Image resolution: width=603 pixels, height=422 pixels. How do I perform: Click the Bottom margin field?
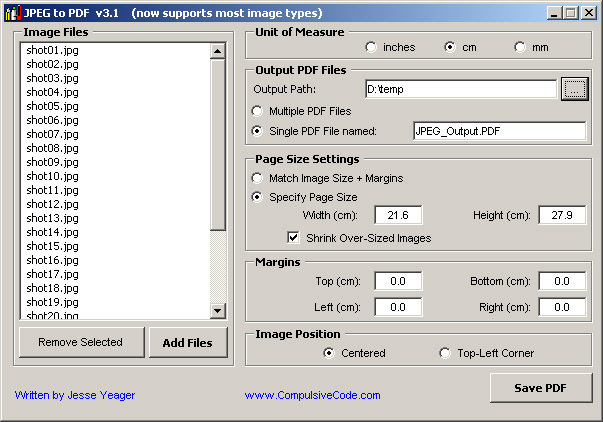point(562,281)
